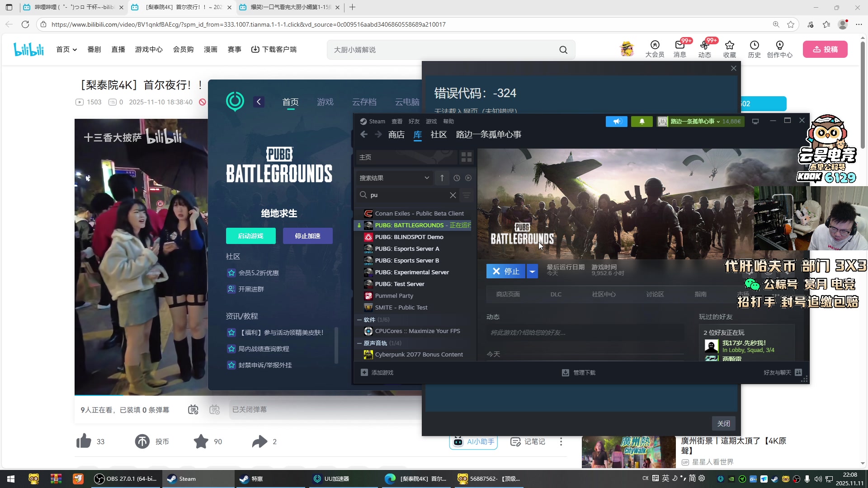The image size is (868, 488).
Task: Like the Bilibili video with thumbs-up
Action: (x=84, y=441)
